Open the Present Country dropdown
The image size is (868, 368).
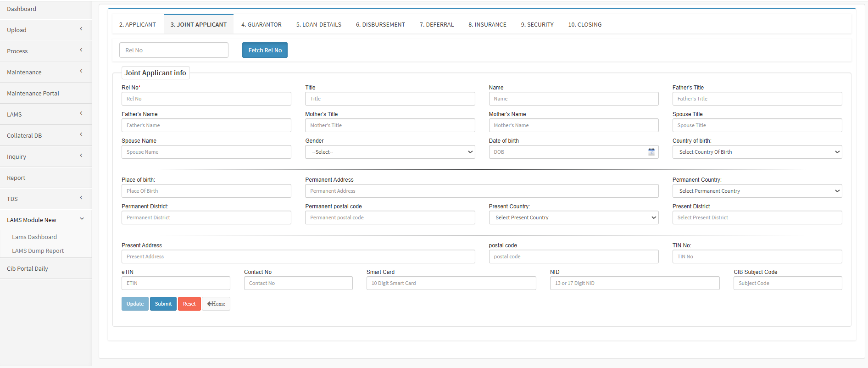(x=573, y=217)
